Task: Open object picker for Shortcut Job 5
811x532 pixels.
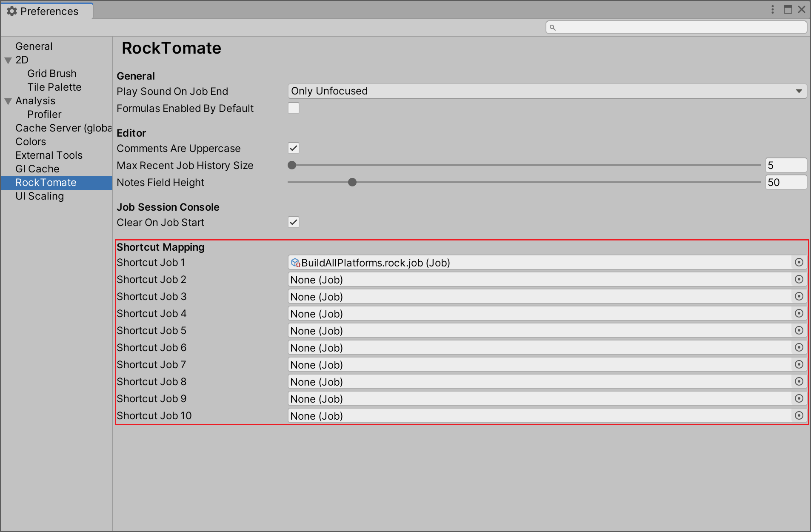Action: (x=799, y=330)
